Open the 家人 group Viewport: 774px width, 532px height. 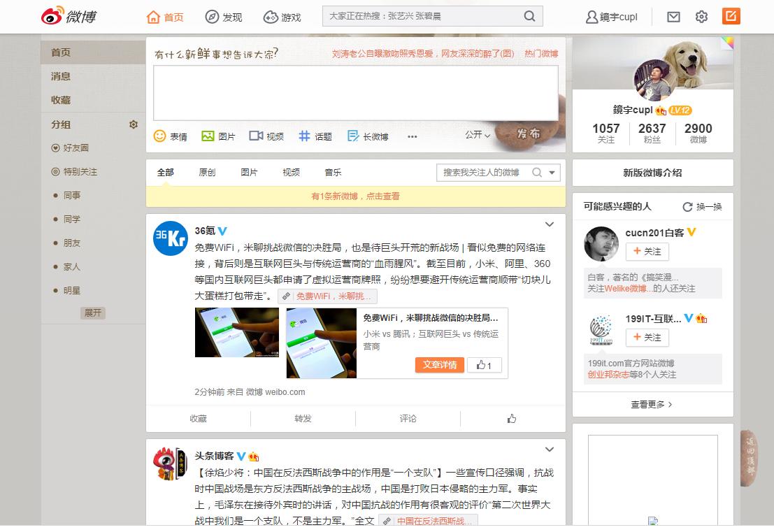pyautogui.click(x=66, y=266)
